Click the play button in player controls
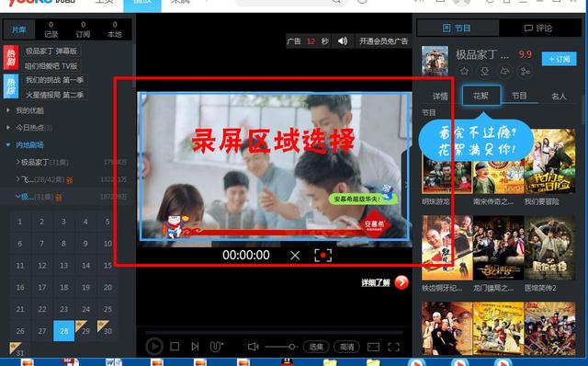 [154, 346]
